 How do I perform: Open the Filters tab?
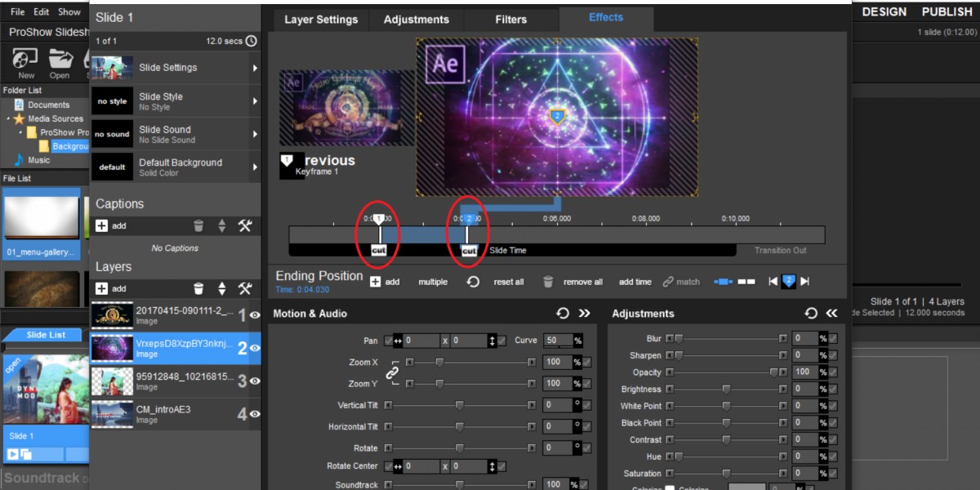[511, 20]
